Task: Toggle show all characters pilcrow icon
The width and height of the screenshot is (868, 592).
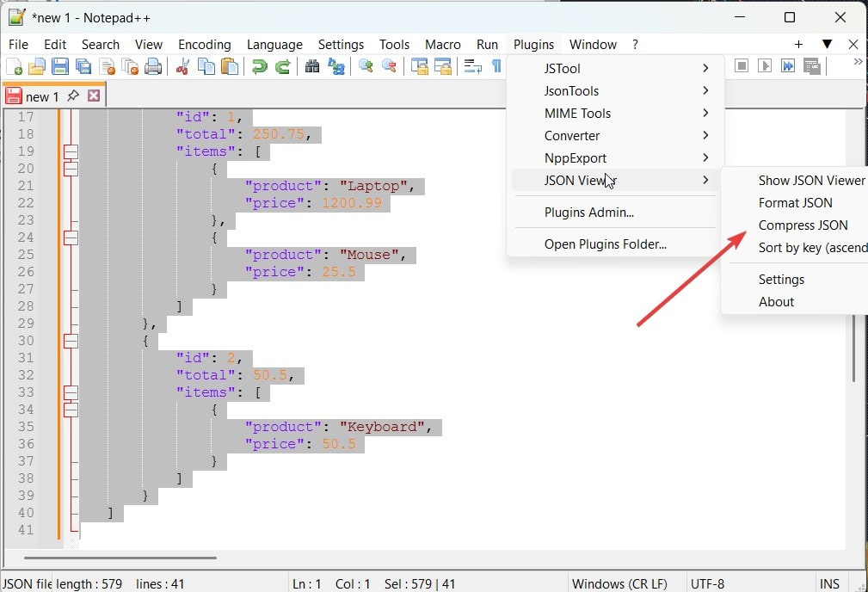Action: [x=496, y=67]
